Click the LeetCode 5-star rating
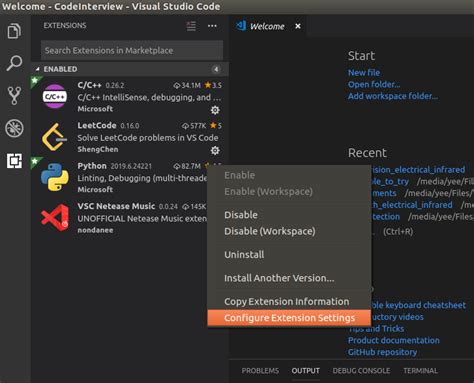The height and width of the screenshot is (383, 474). click(x=216, y=126)
